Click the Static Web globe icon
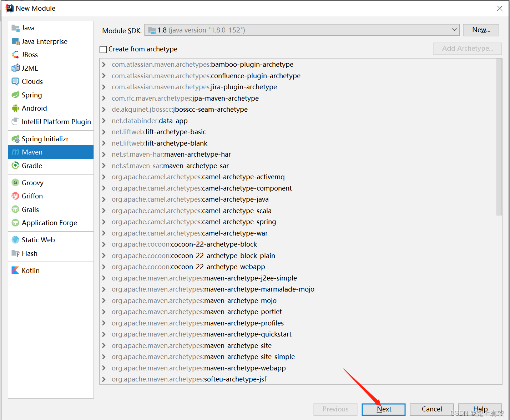This screenshot has height=420, width=510. (x=15, y=240)
